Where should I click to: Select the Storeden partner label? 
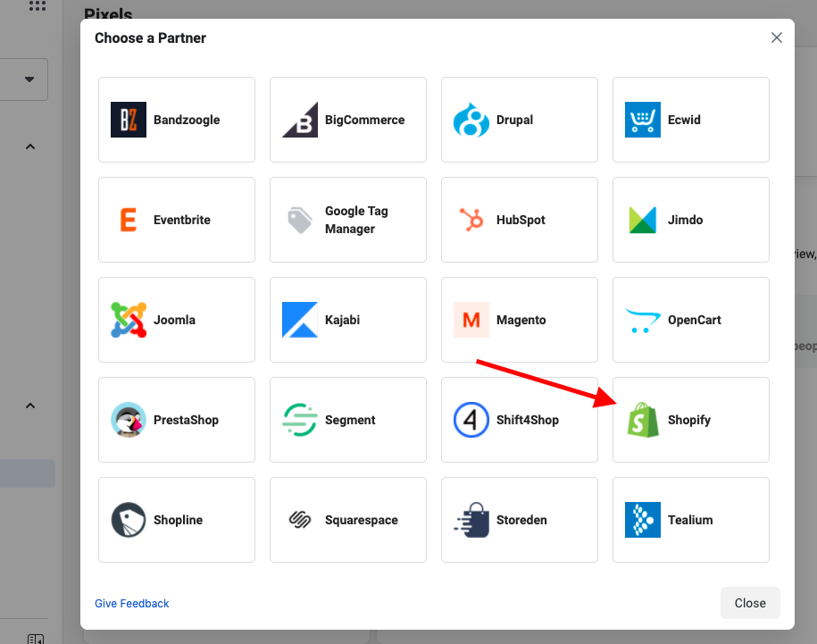tap(521, 520)
